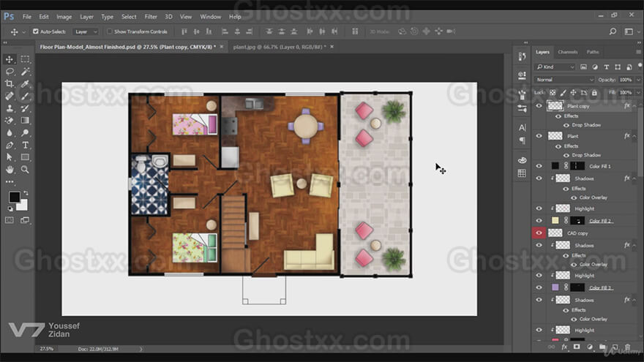Image resolution: width=644 pixels, height=362 pixels.
Task: Select the Healing Brush tool
Action: (9, 96)
